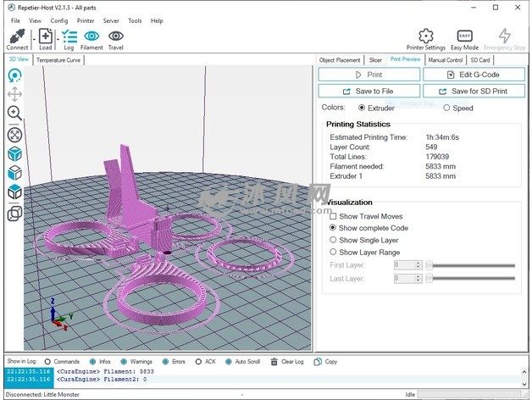
Task: Select Show Single Layer option
Action: click(333, 240)
